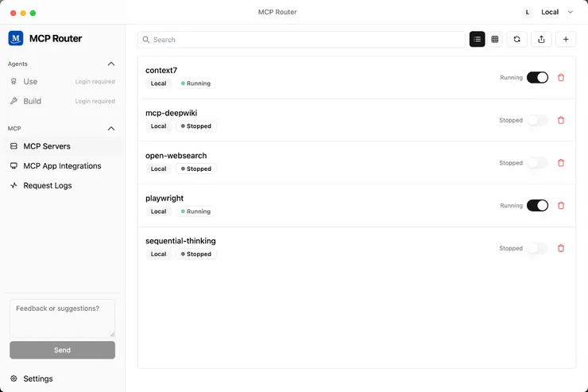Switch to grid view layout
588x392 pixels.
(495, 39)
